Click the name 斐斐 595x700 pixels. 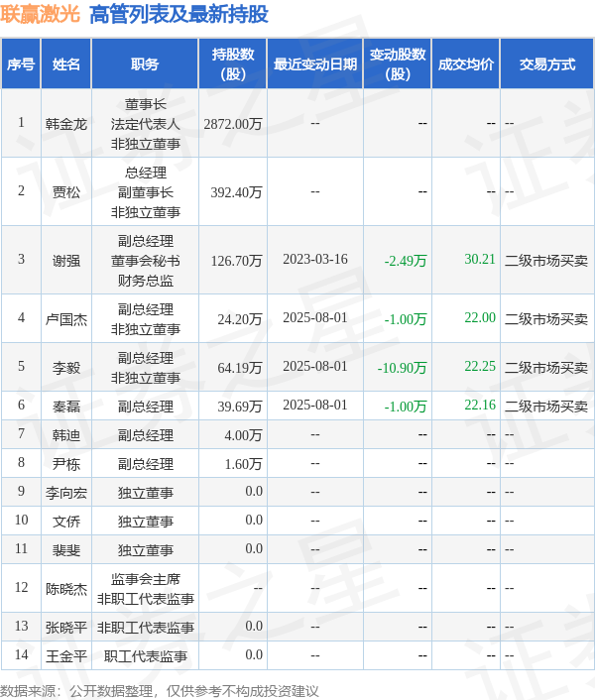[x=66, y=550]
